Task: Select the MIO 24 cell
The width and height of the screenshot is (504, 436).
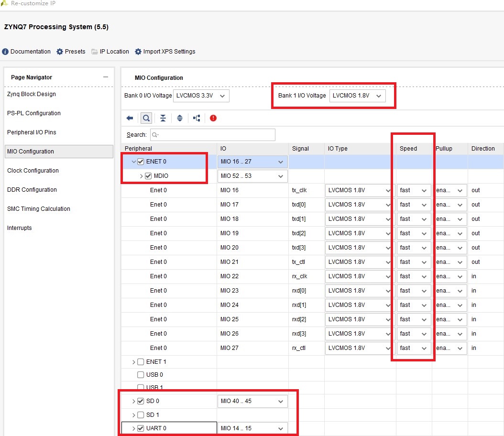Action: click(x=252, y=305)
